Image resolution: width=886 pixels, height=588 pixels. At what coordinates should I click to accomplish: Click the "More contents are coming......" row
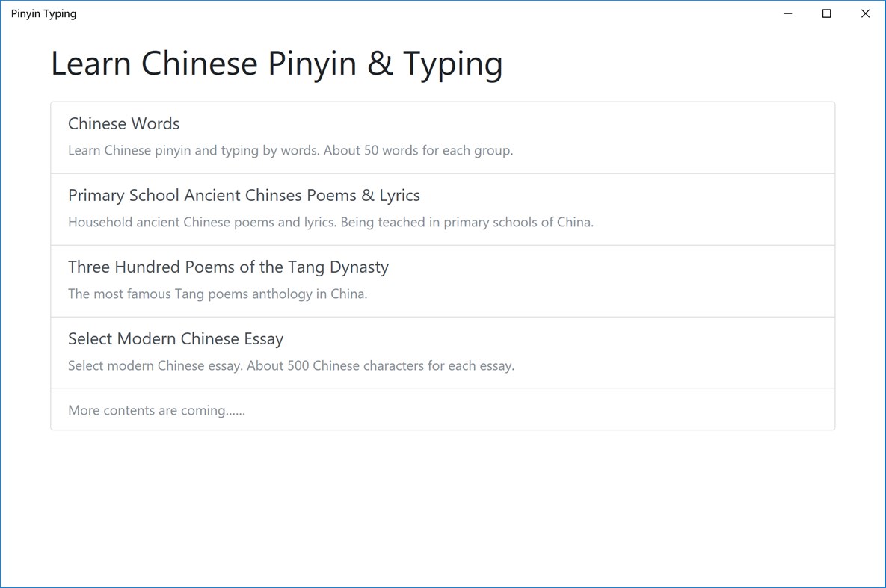(156, 410)
